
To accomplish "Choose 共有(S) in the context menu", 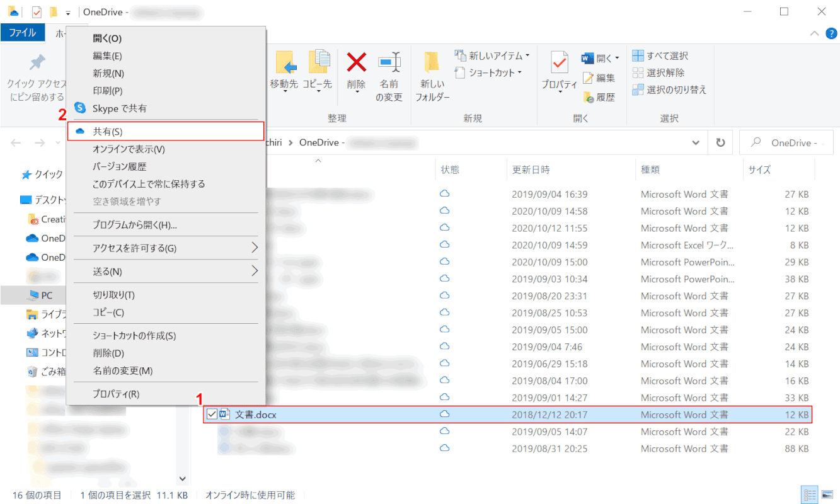I will tap(166, 131).
